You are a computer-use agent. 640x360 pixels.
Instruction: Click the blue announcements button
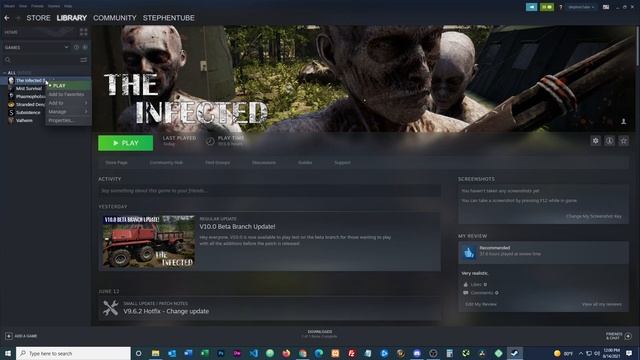(531, 7)
